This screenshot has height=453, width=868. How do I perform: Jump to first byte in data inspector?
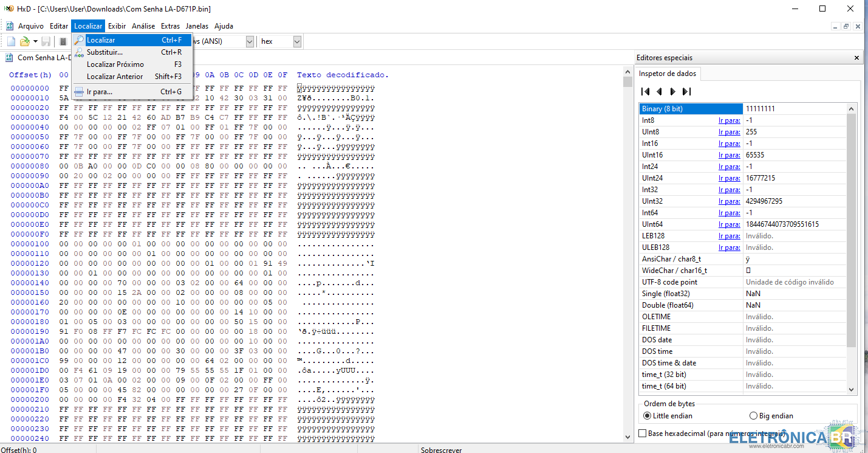(x=646, y=91)
